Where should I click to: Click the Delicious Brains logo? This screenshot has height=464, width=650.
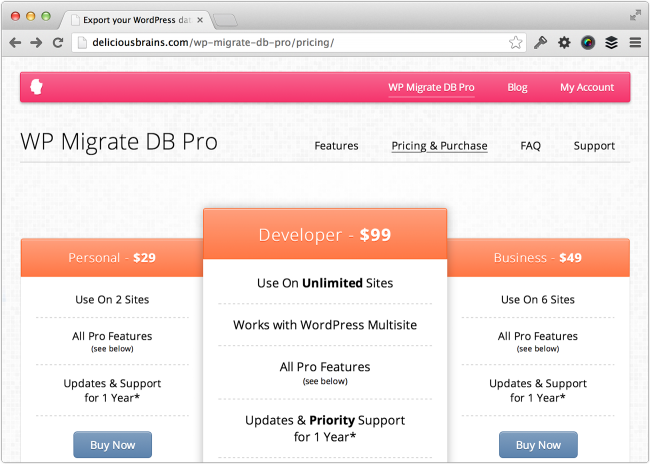tap(36, 87)
